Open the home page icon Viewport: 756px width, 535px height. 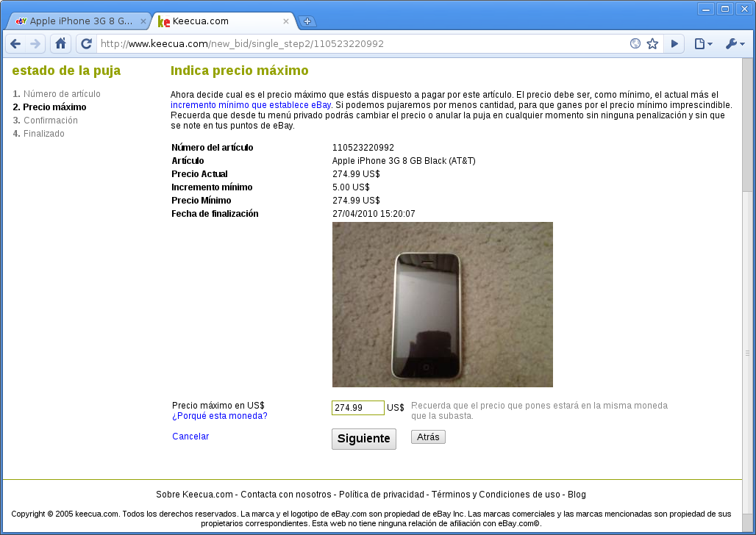click(61, 44)
